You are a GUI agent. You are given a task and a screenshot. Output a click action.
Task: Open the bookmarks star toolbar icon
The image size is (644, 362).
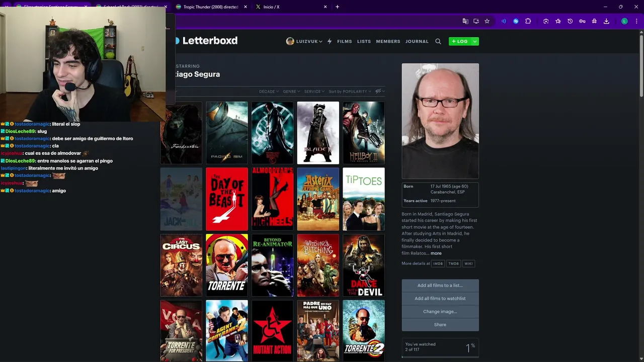coord(558,21)
